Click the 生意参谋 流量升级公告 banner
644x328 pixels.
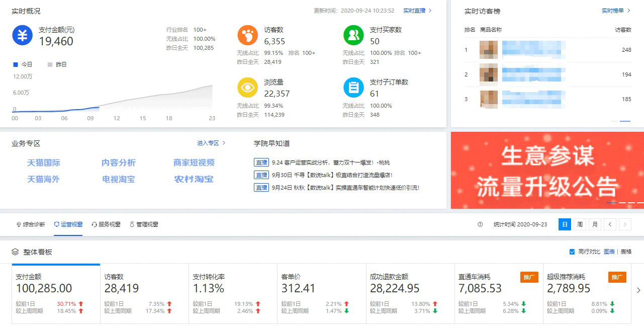[547, 170]
